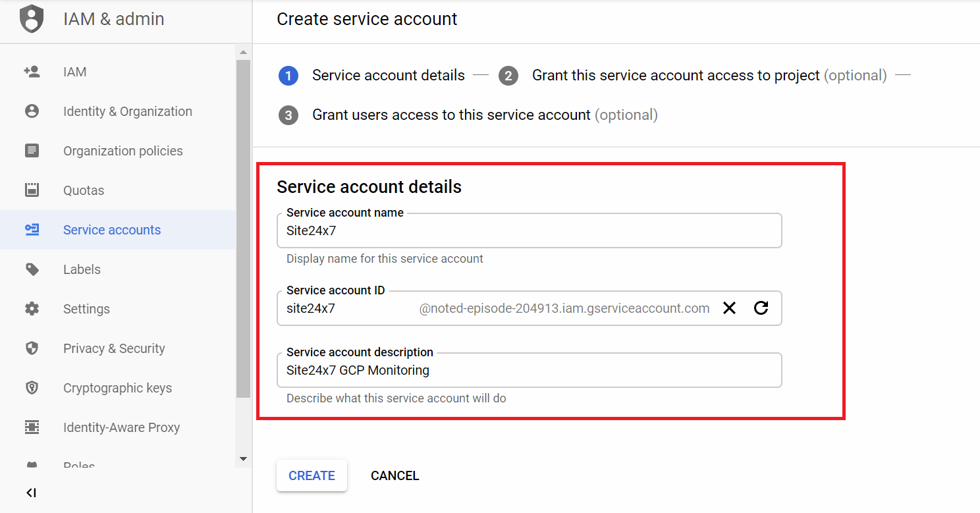The height and width of the screenshot is (513, 980).
Task: Select step 3 Grant users access
Action: [x=468, y=115]
